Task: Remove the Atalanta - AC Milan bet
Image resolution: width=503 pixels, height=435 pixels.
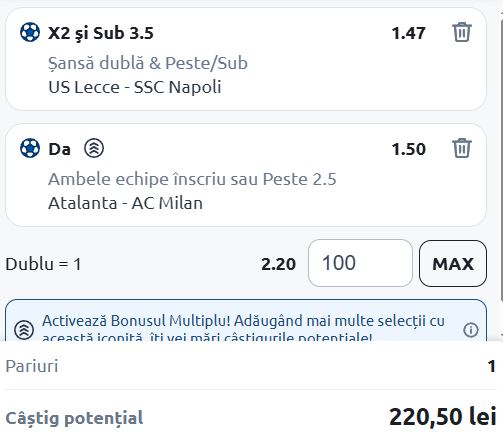Action: coord(462,148)
